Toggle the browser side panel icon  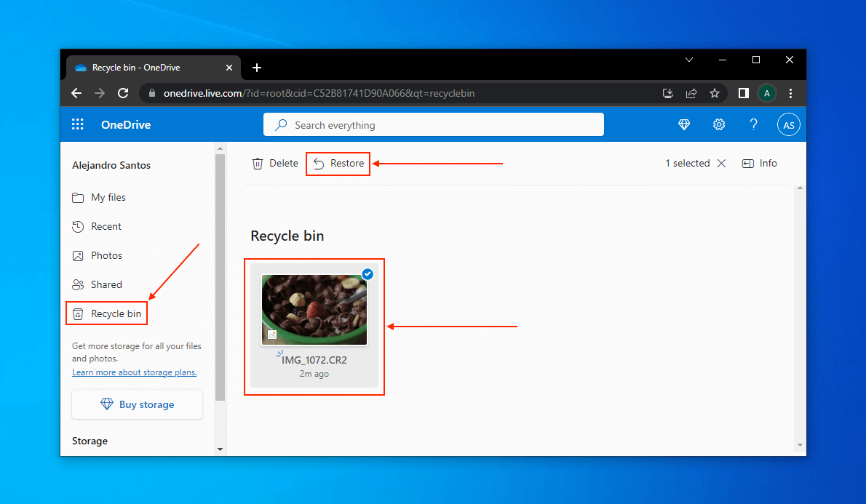pos(743,93)
